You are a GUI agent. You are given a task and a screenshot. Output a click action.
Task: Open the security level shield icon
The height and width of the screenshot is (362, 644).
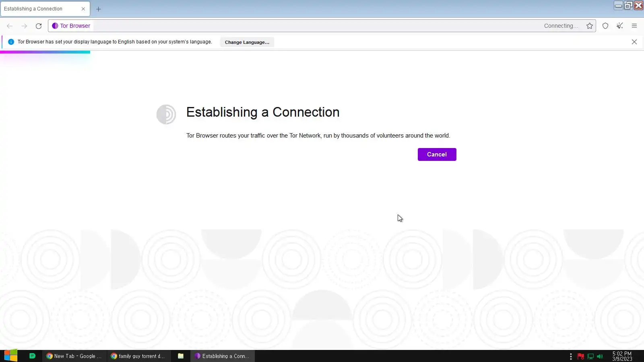pyautogui.click(x=605, y=26)
